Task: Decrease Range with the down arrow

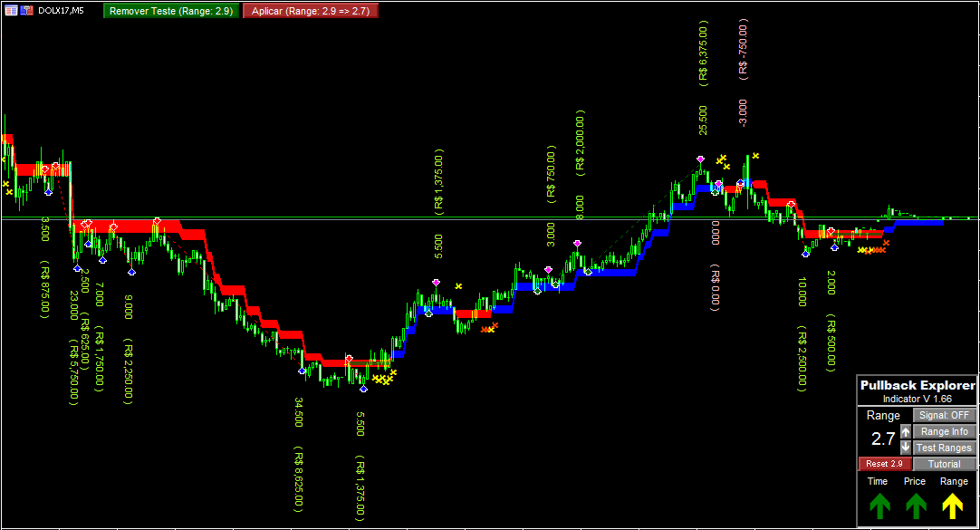Action: (905, 448)
